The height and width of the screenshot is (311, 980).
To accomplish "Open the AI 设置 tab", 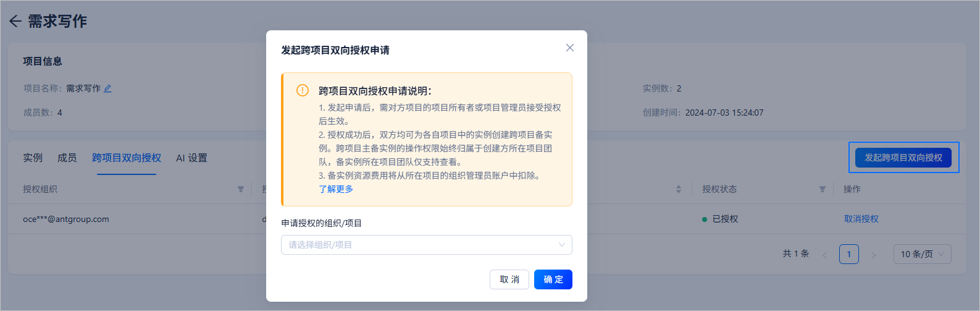I will click(191, 158).
